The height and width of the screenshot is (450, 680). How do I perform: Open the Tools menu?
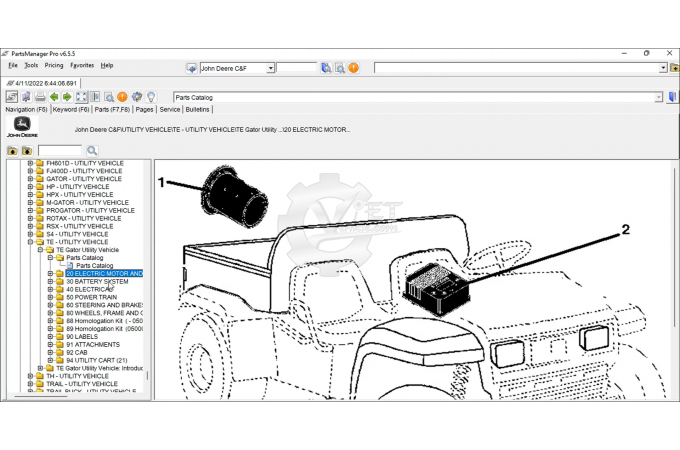31,65
